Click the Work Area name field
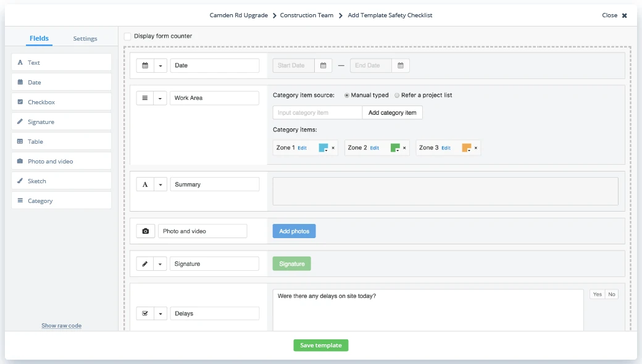642x364 pixels. pyautogui.click(x=215, y=98)
